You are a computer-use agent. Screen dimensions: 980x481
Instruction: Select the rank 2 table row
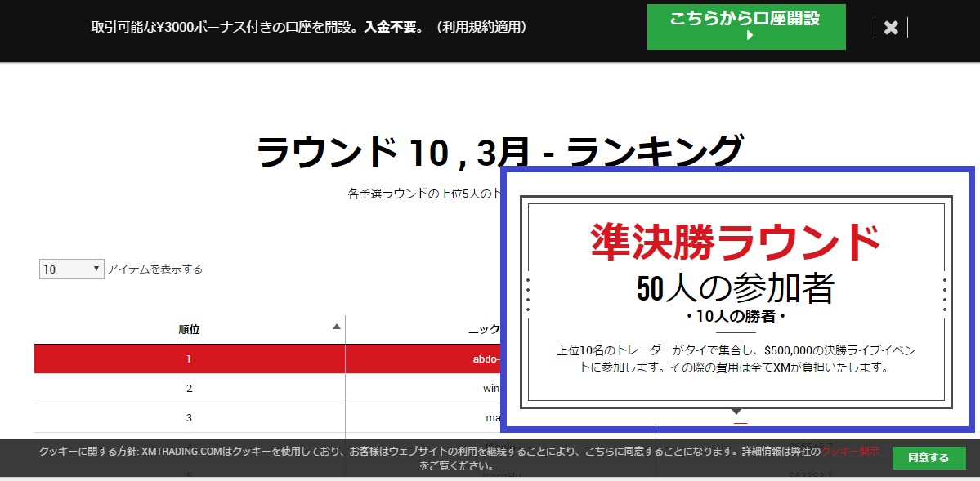[x=189, y=389]
